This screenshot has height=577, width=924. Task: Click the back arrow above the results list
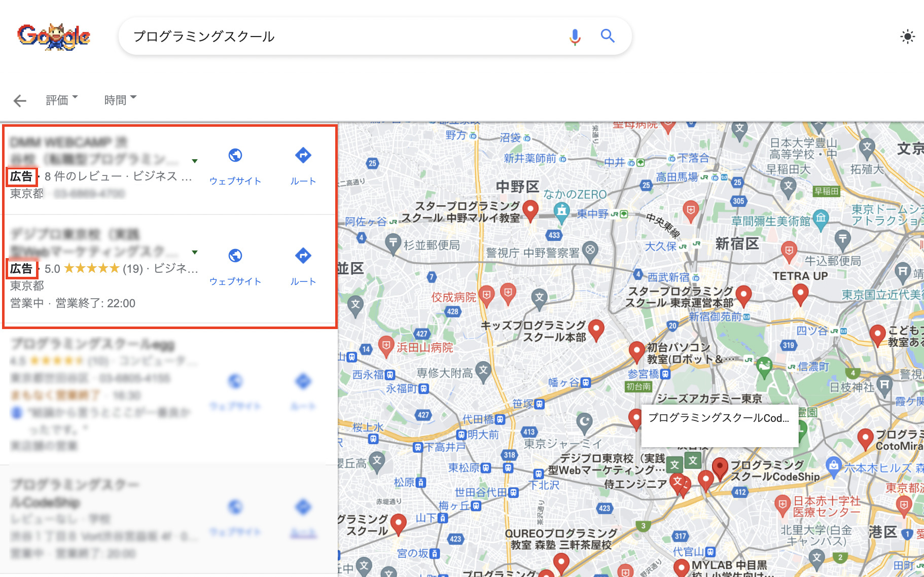tap(19, 100)
